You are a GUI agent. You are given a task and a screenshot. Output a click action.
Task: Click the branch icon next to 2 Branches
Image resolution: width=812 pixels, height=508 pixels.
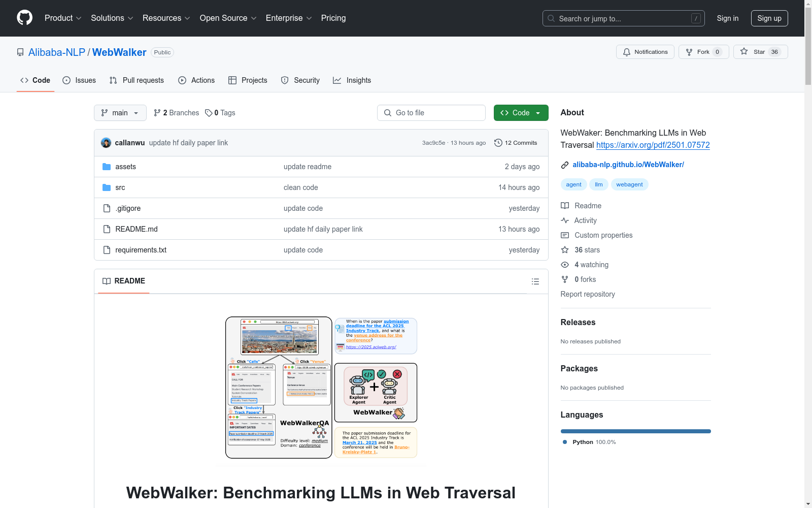pyautogui.click(x=157, y=113)
